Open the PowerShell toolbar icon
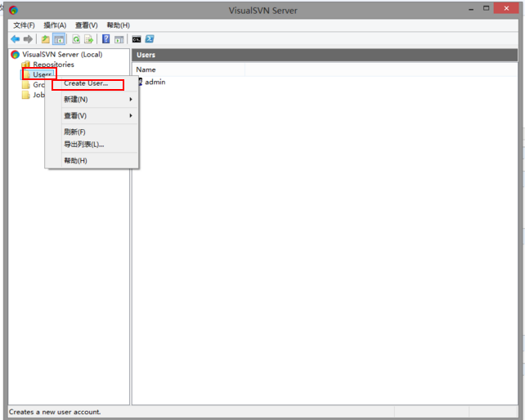 (150, 39)
